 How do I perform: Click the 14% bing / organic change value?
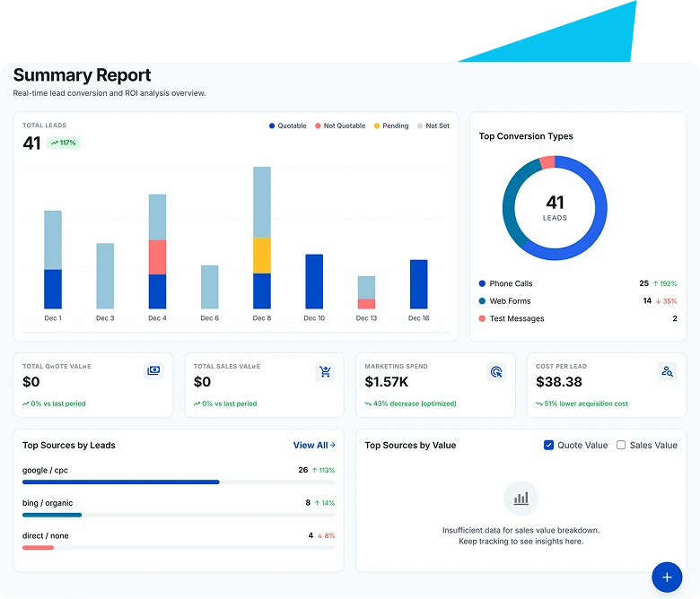pyautogui.click(x=325, y=503)
